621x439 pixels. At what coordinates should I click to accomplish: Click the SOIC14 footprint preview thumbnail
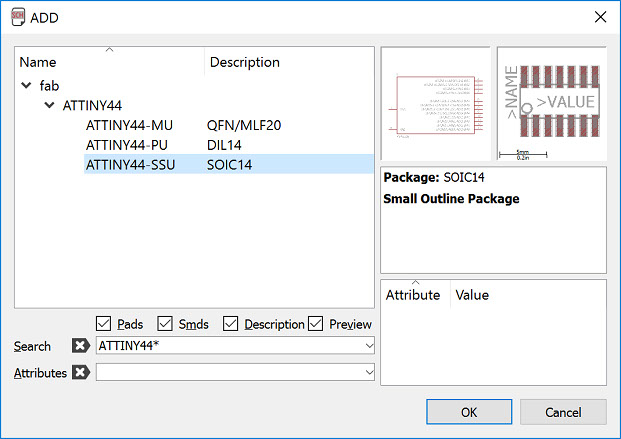click(x=552, y=104)
